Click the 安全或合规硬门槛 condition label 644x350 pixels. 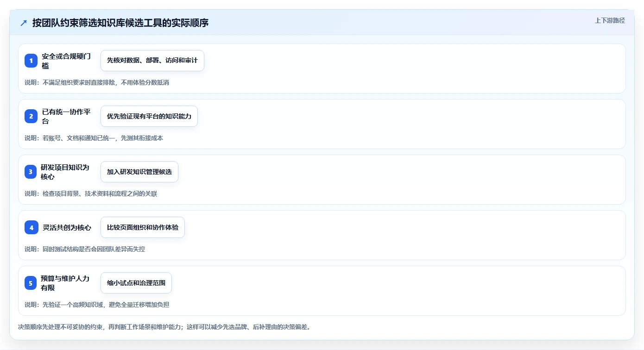[x=66, y=61]
